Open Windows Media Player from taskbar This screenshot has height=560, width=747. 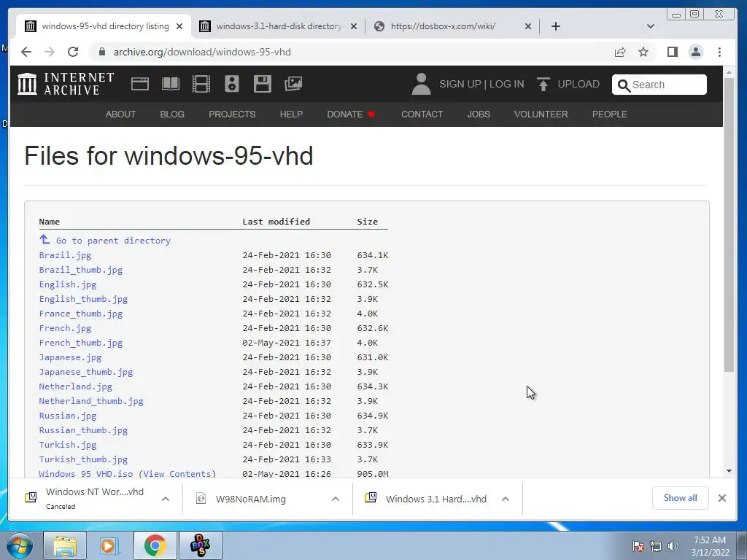pos(109,545)
